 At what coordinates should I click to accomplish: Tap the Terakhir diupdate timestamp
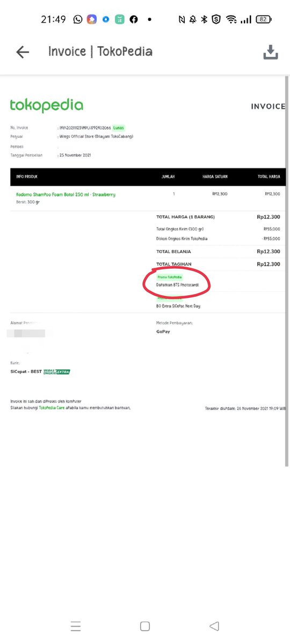(x=245, y=408)
